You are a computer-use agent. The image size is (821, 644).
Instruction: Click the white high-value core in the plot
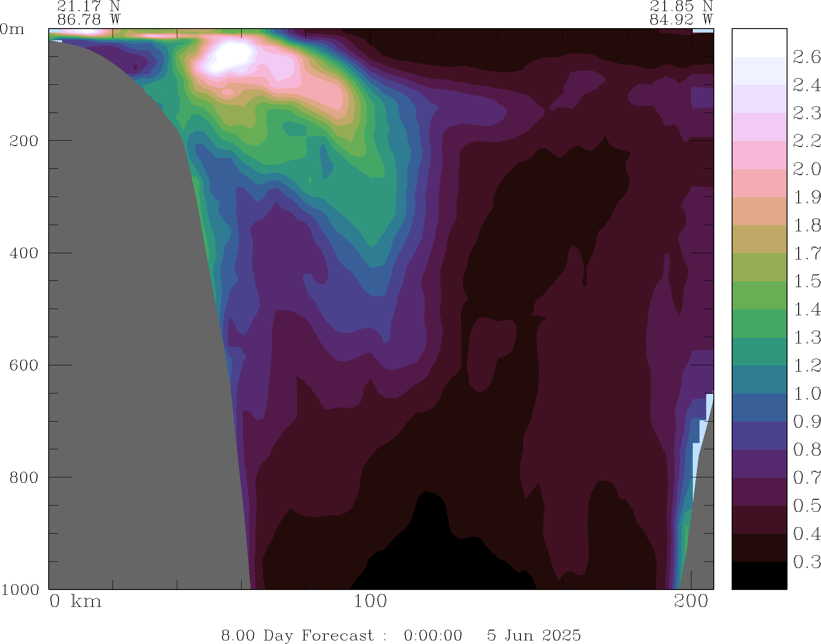(x=232, y=56)
